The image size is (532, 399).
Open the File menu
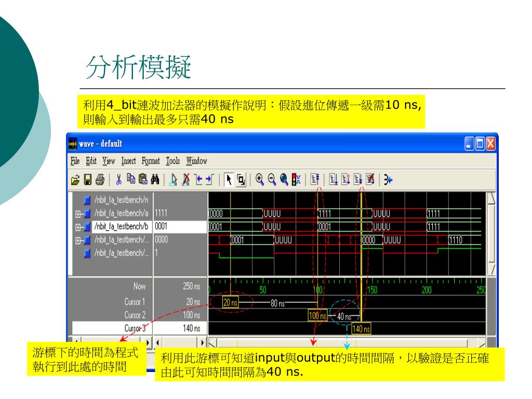click(75, 161)
